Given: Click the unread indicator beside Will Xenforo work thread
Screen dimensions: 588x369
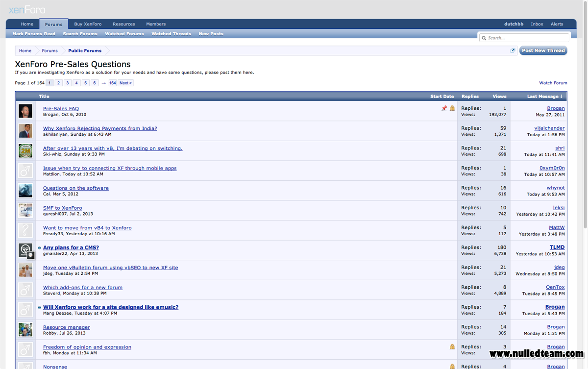Looking at the screenshot, I should coord(40,308).
